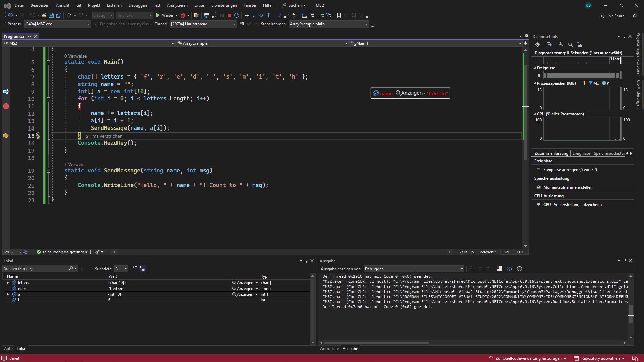Step over using the toolbar icon
Image resolution: width=644 pixels, height=362 pixels.
click(x=261, y=15)
